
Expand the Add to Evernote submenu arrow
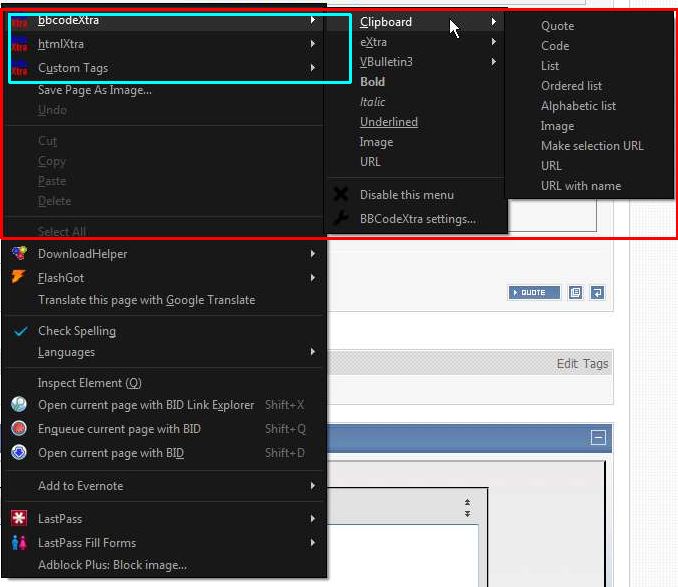click(313, 486)
